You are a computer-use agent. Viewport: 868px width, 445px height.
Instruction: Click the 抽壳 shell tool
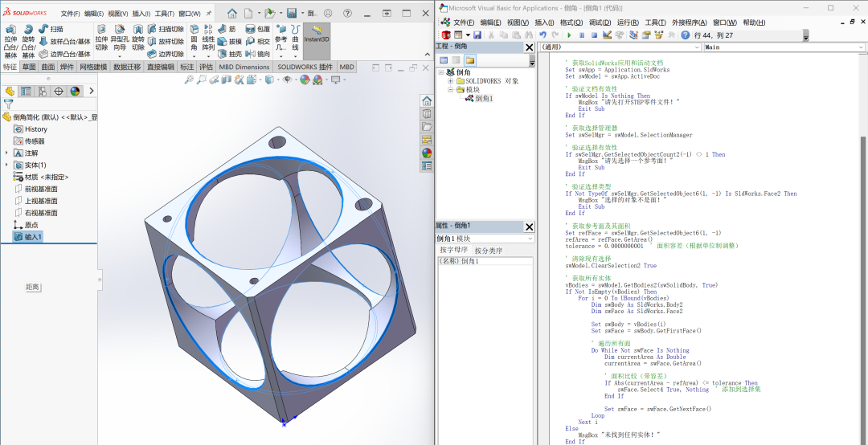pyautogui.click(x=230, y=54)
